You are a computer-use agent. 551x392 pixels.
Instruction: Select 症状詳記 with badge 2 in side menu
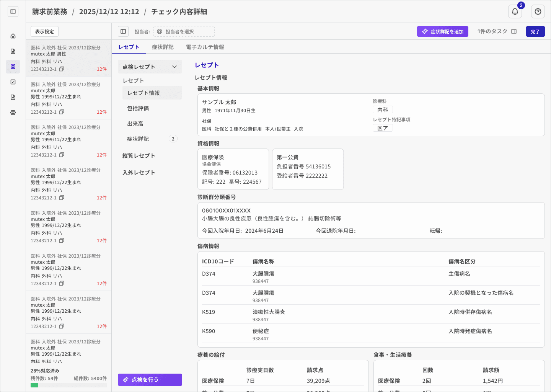click(152, 139)
